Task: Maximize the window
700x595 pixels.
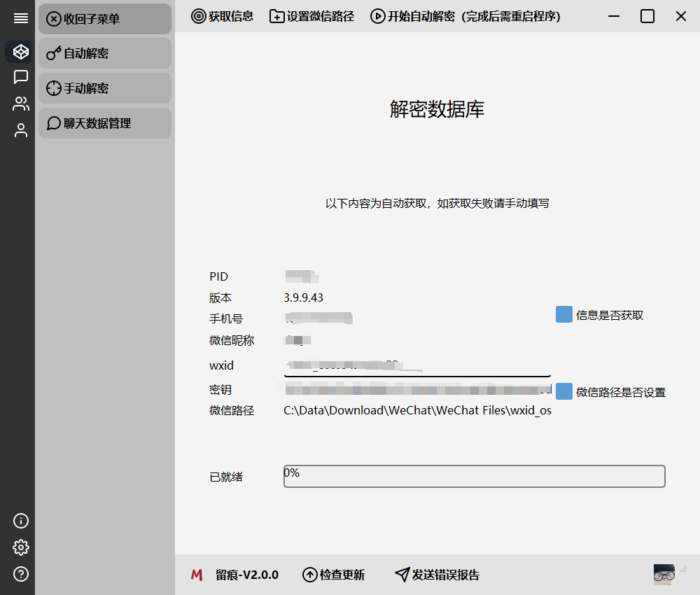Action: [x=647, y=17]
